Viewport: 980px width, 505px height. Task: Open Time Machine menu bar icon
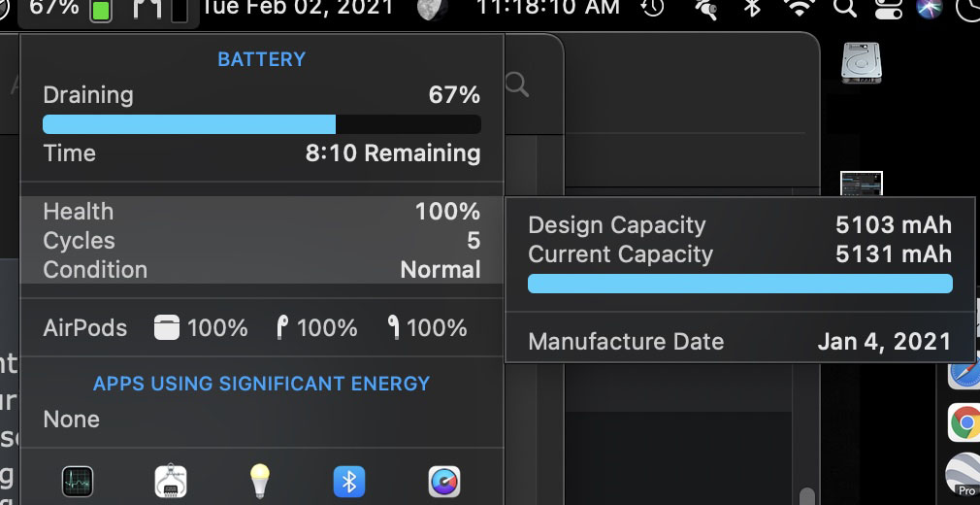click(x=652, y=8)
